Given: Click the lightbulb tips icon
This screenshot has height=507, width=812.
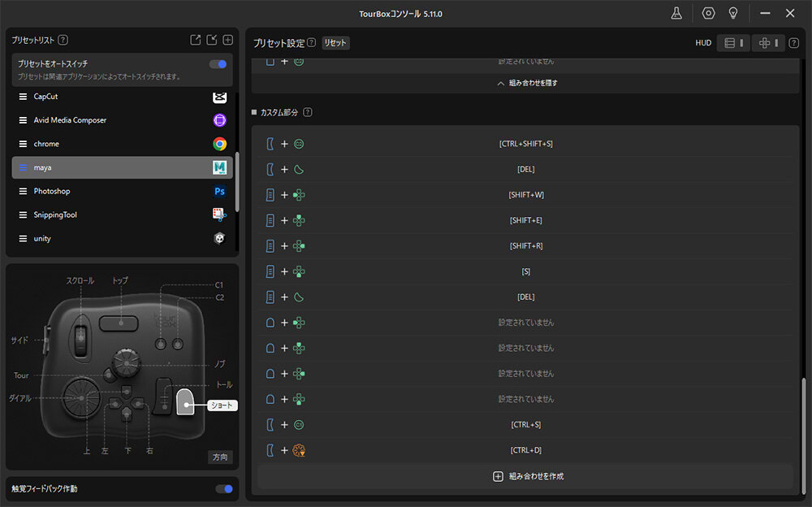Looking at the screenshot, I should 732,14.
